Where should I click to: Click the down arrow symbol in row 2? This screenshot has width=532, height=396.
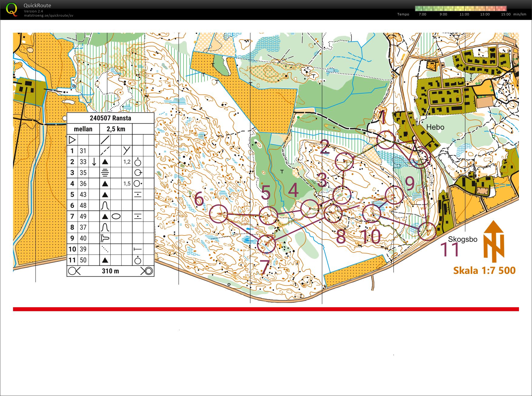point(94,162)
